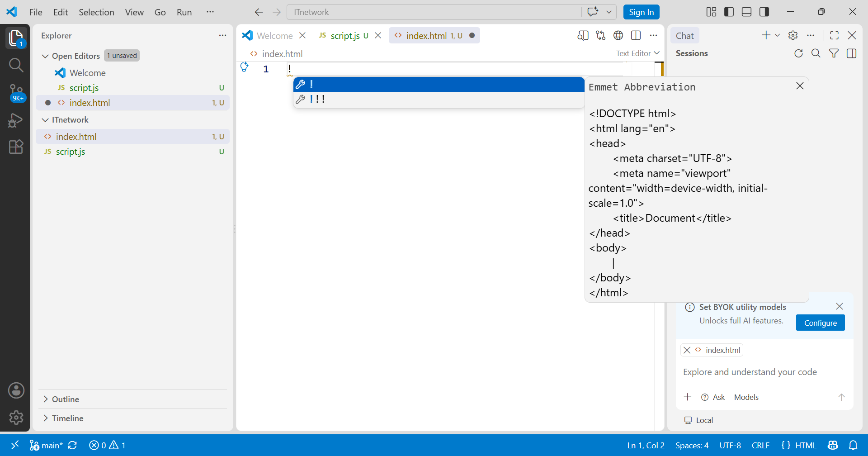Image resolution: width=868 pixels, height=456 pixels.
Task: Open the Selection menu
Action: tap(96, 12)
